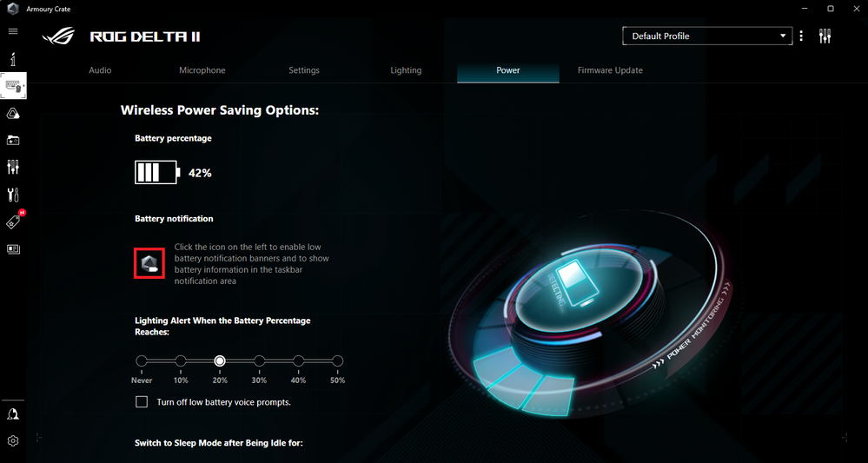Viewport: 868px width, 463px height.
Task: Click the Wireless Power Saving Options heading
Action: pos(220,110)
